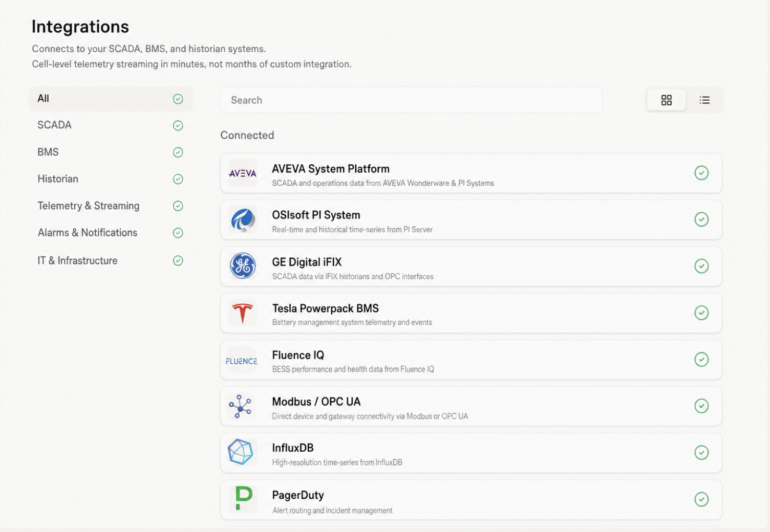Filter by Telemetry & Streaming
This screenshot has height=532, width=770.
(x=88, y=206)
